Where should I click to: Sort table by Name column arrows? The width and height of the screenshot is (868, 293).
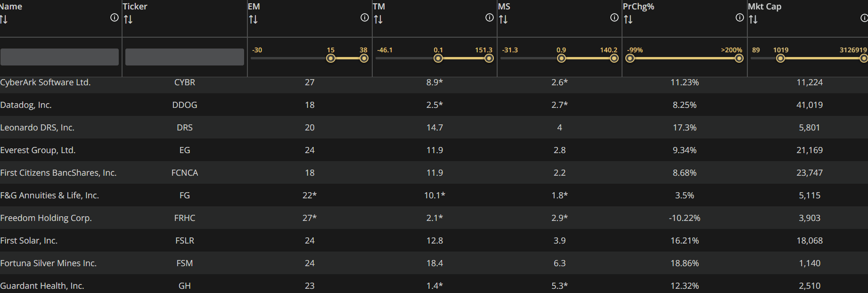[4, 20]
